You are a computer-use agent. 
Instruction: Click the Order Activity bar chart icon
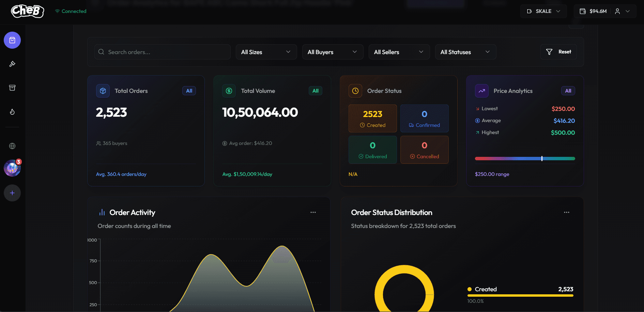[x=102, y=212]
